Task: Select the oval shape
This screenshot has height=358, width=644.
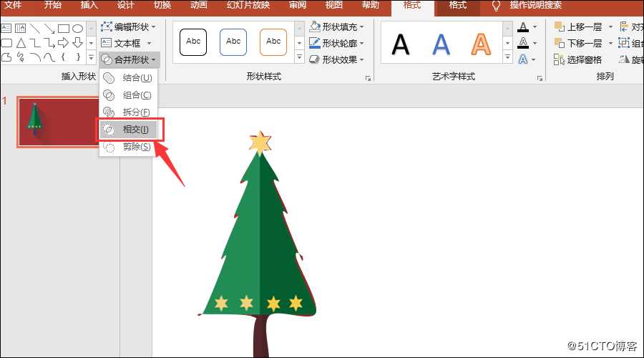Action: (77, 29)
